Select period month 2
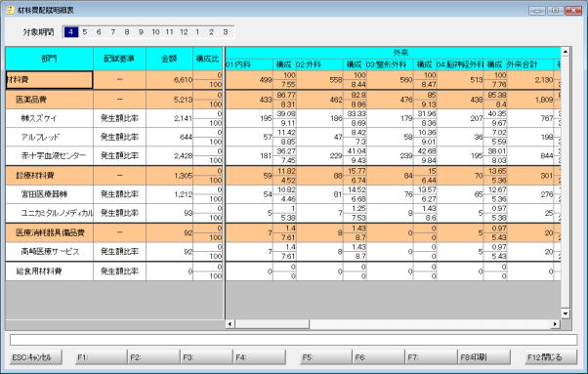 point(211,32)
